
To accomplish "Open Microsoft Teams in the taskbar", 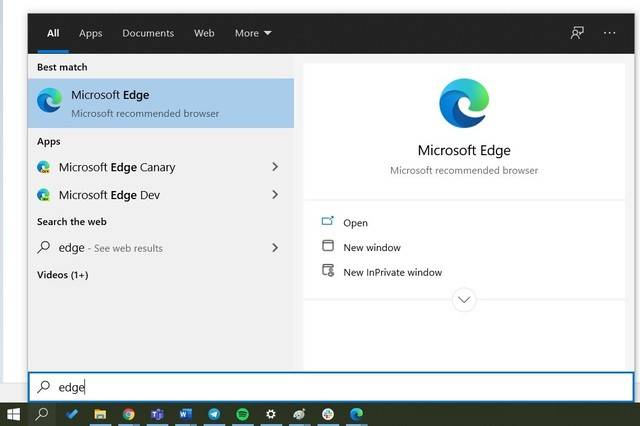I will point(157,414).
